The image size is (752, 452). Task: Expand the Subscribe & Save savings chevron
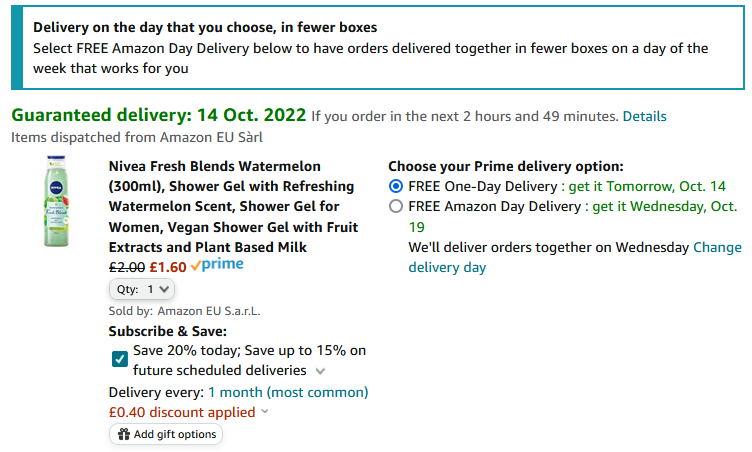click(320, 371)
